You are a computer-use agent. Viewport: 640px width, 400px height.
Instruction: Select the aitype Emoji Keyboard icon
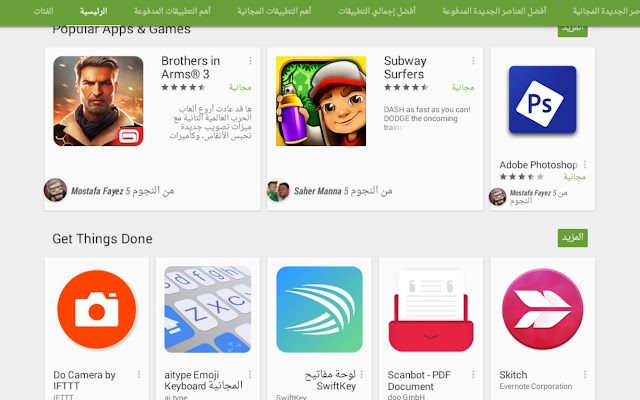click(x=207, y=309)
